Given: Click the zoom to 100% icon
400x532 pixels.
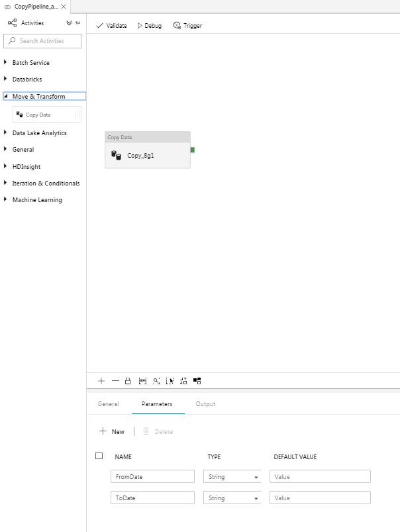Looking at the screenshot, I should tap(142, 381).
